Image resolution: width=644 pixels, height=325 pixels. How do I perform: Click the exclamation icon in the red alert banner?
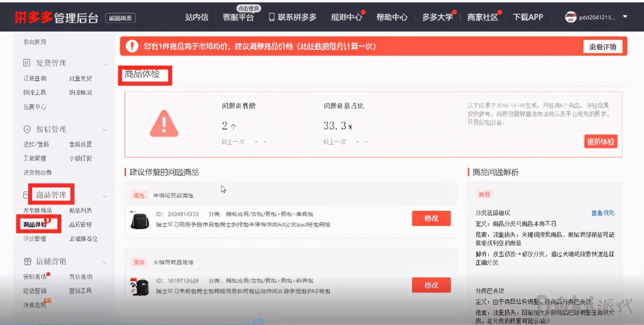point(132,46)
